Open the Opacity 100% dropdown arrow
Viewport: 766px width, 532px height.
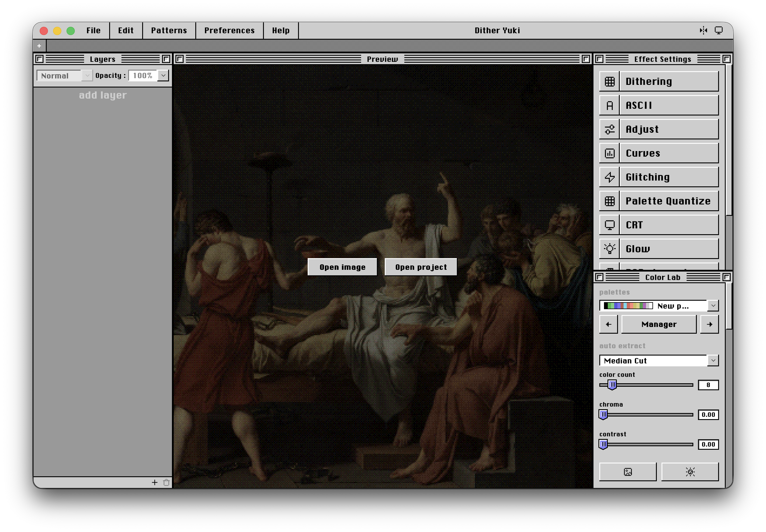pos(163,76)
